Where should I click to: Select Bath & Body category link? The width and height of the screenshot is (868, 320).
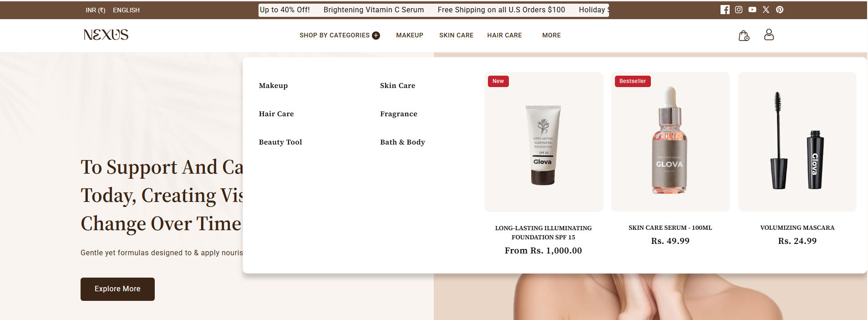pyautogui.click(x=402, y=142)
